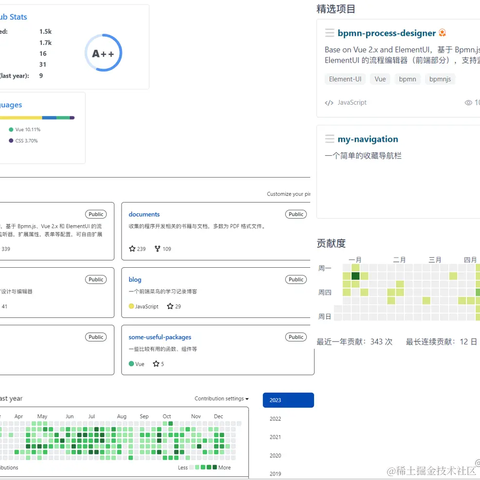Select the 2023 year tab
Screen dimensions: 480x480
pos(288,400)
